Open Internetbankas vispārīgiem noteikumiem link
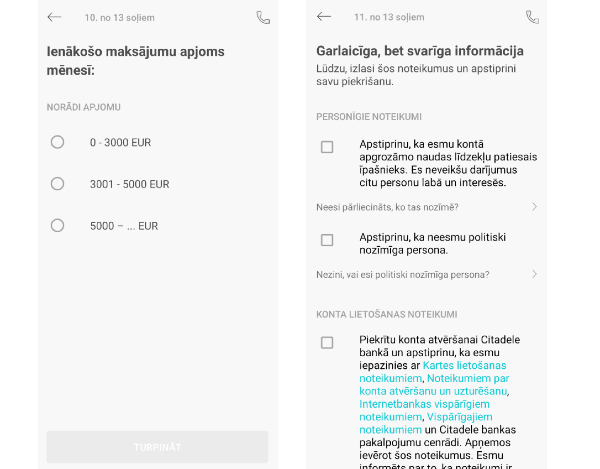This screenshot has height=469, width=600. (424, 410)
